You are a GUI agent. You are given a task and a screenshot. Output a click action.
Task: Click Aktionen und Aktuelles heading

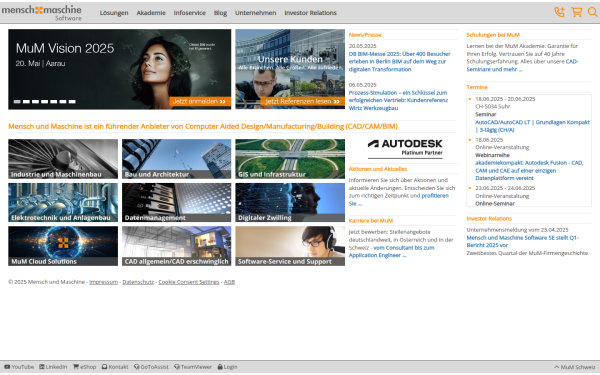(378, 169)
